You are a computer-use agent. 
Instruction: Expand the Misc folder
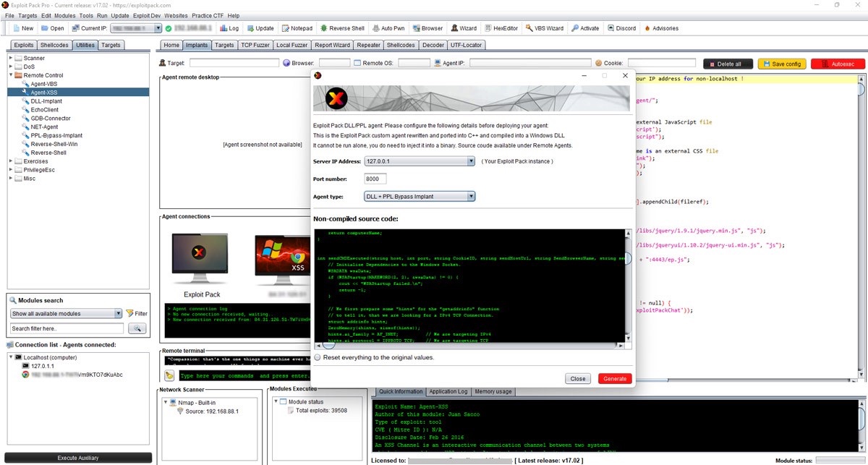click(10, 178)
